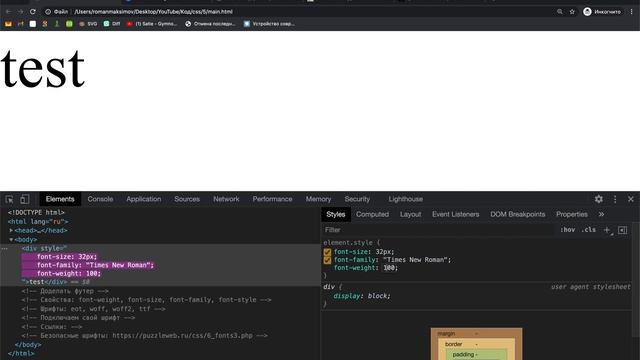This screenshot has width=640, height=360.
Task: Click the browser back arrow
Action: [x=8, y=12]
